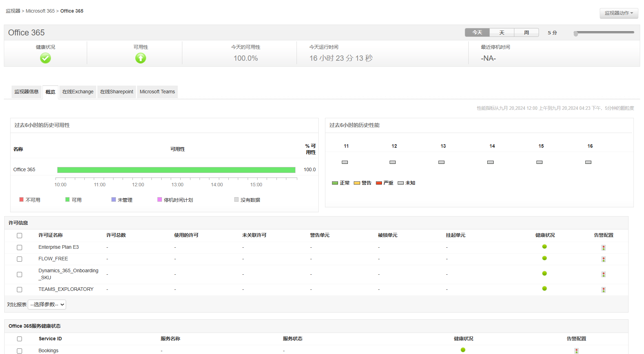Click the 使用的许可 column header

tap(186, 235)
